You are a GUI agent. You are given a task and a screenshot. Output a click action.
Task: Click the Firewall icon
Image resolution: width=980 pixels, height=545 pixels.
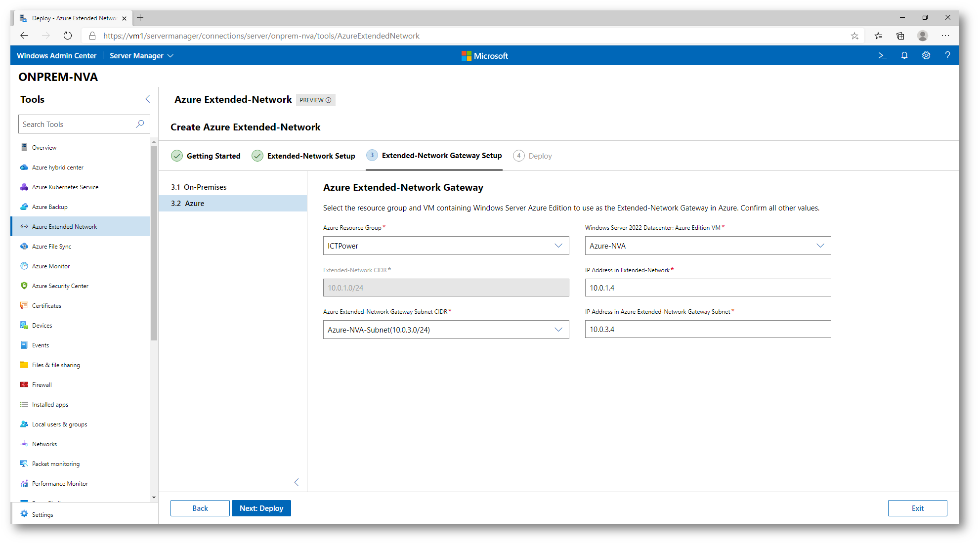pos(24,384)
